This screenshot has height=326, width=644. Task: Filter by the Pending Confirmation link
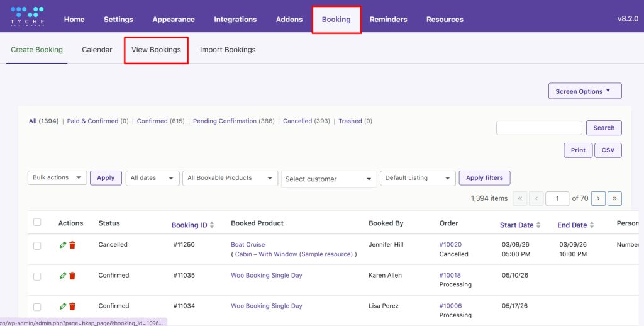(x=225, y=121)
